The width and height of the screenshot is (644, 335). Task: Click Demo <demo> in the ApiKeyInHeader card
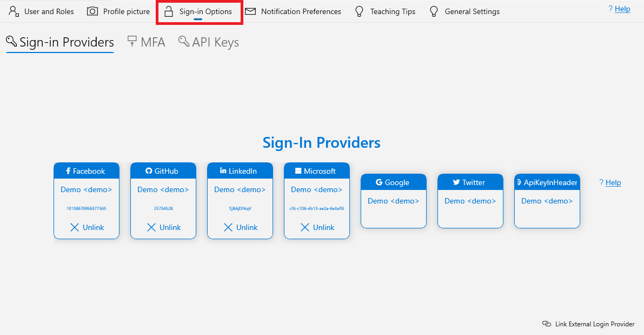(x=547, y=201)
